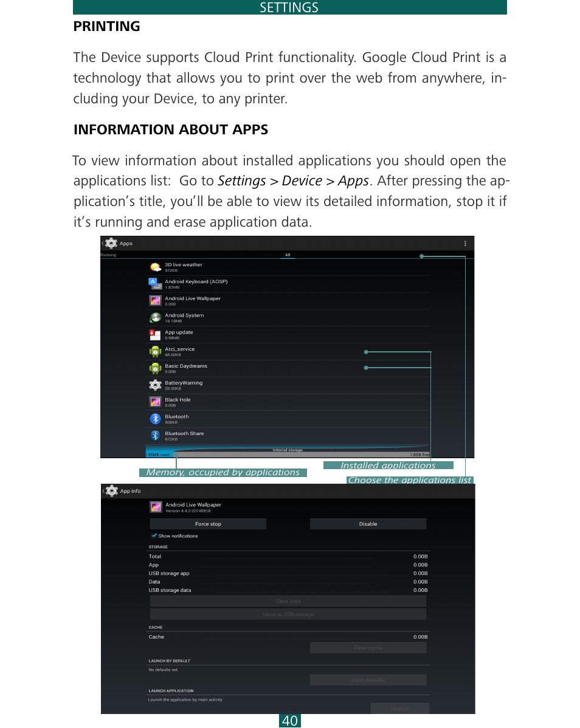
Task: Switch to the Running tab
Action: 108,255
